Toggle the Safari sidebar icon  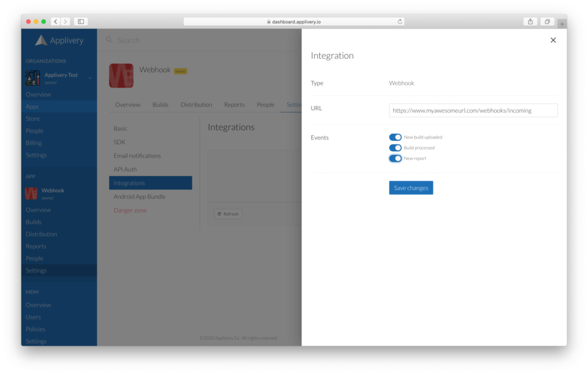coord(80,21)
